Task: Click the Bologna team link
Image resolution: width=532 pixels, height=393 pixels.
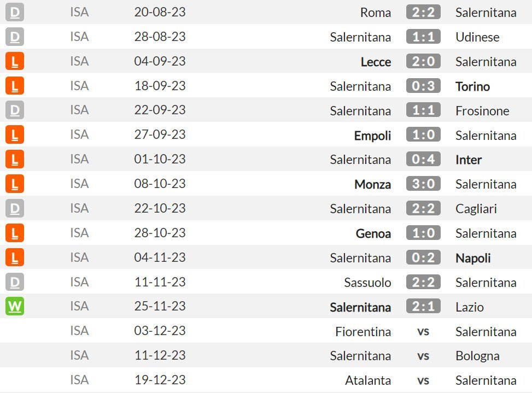Action: click(x=477, y=356)
